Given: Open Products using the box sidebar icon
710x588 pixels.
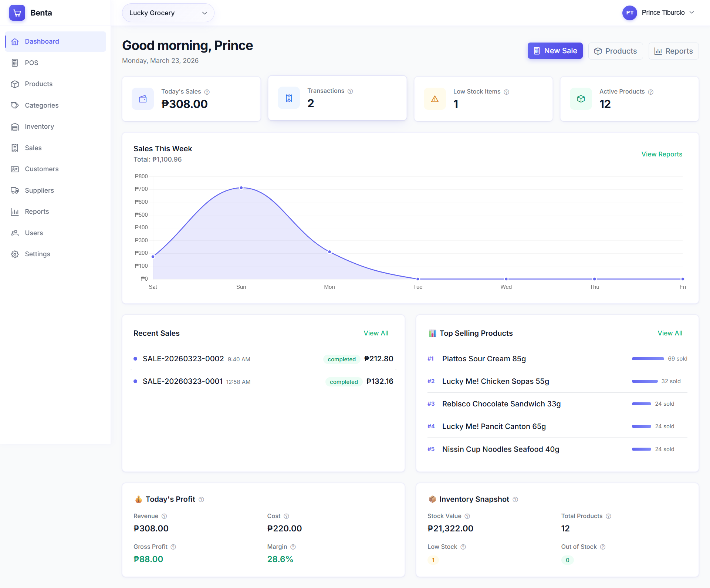Looking at the screenshot, I should [x=15, y=84].
